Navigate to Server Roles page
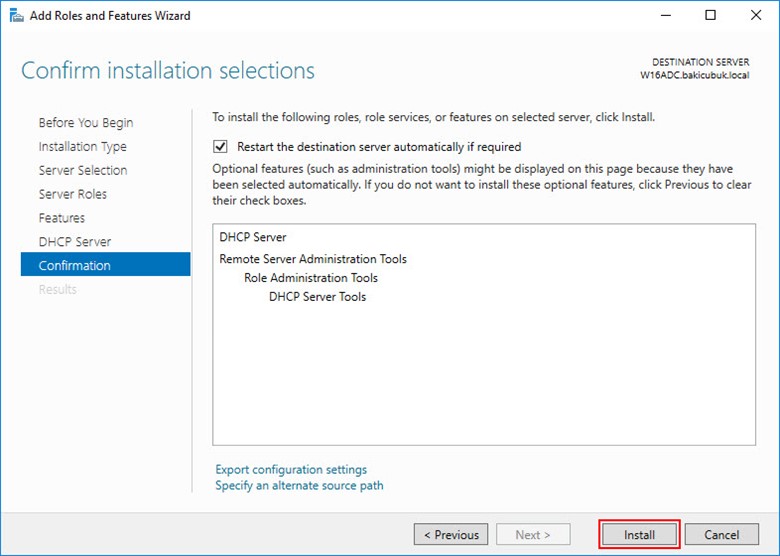This screenshot has height=556, width=780. pyautogui.click(x=72, y=194)
